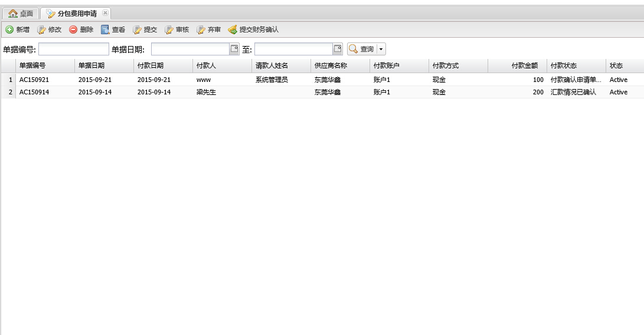Click the 提交财务确认 toolbar icon
Image resolution: width=644 pixels, height=335 pixels.
pyautogui.click(x=233, y=29)
